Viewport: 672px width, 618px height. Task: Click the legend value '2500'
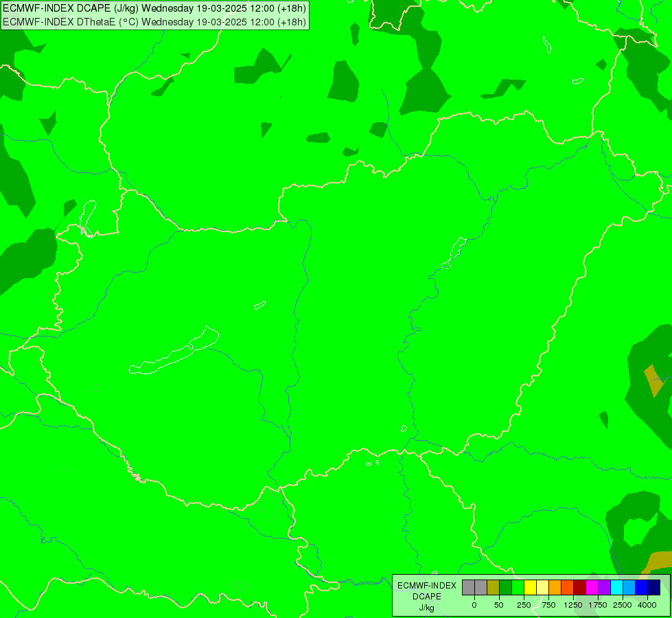point(623,605)
